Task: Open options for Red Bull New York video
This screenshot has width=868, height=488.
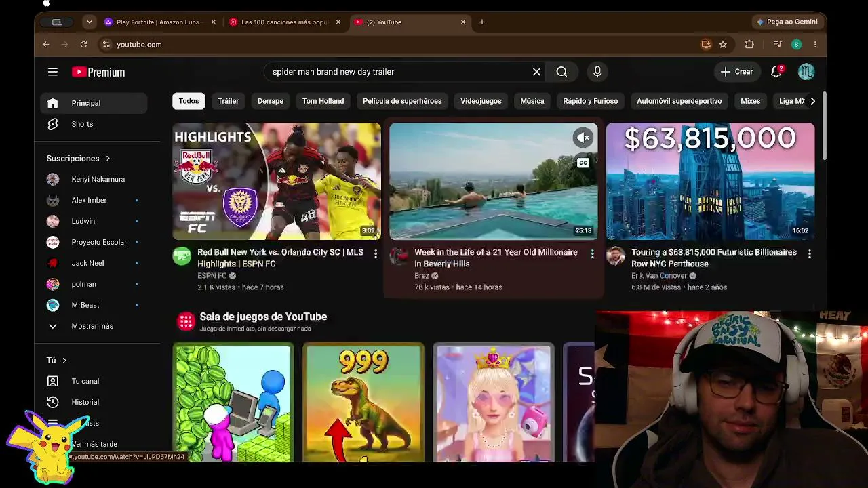Action: 376,253
